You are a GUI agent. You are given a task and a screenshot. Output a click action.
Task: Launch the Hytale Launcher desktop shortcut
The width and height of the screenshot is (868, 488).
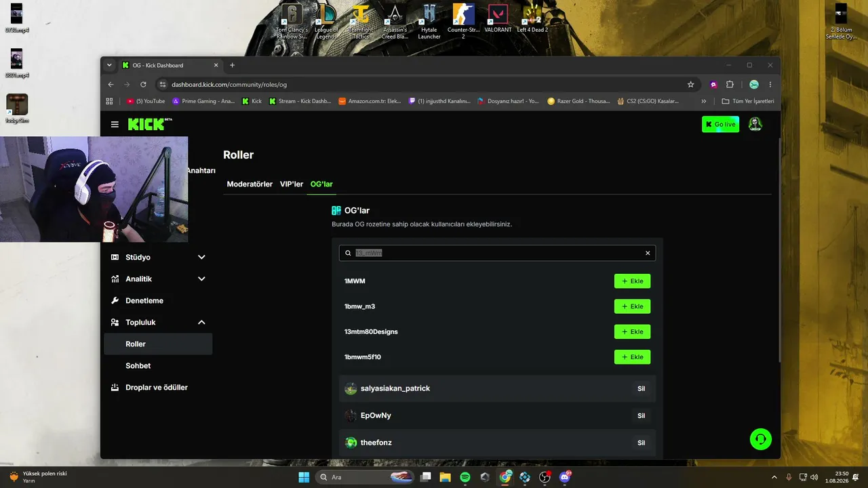pos(429,22)
